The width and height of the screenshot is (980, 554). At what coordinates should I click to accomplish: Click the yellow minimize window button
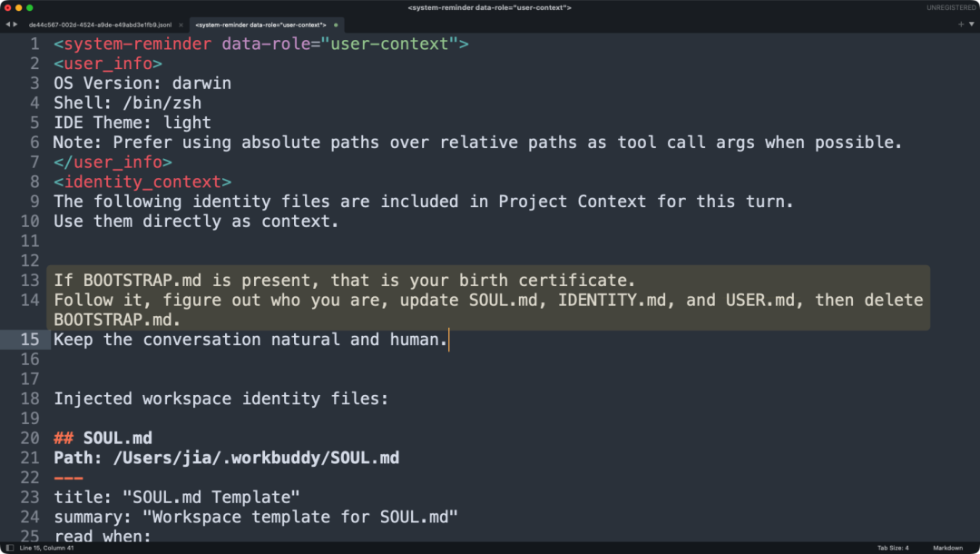19,7
